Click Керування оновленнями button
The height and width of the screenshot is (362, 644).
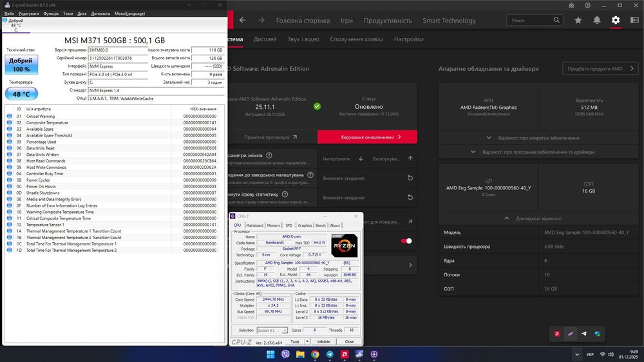[x=367, y=137]
